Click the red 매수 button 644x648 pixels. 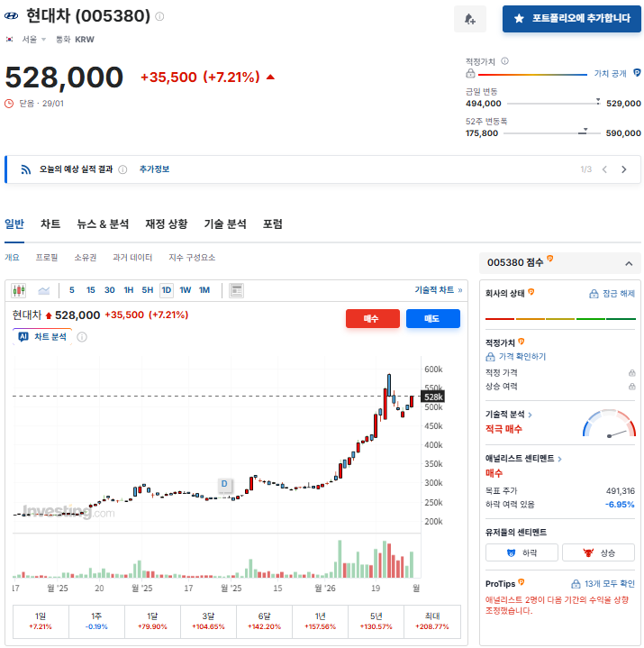[373, 319]
